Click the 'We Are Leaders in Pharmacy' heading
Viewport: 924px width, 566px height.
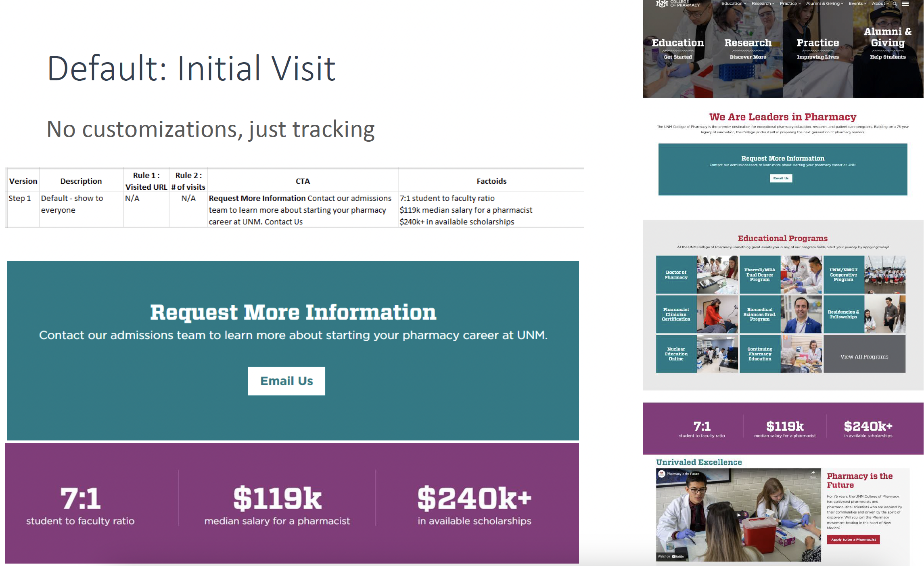(x=783, y=117)
